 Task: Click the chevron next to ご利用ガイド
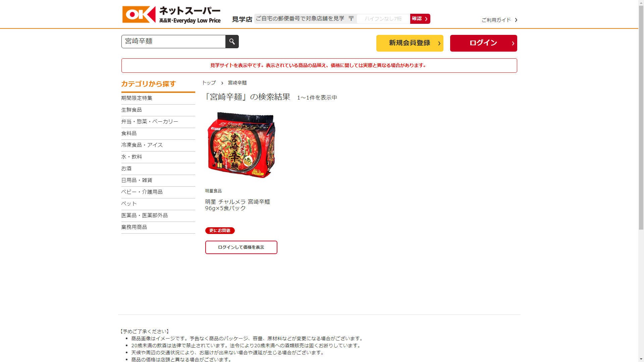point(516,20)
